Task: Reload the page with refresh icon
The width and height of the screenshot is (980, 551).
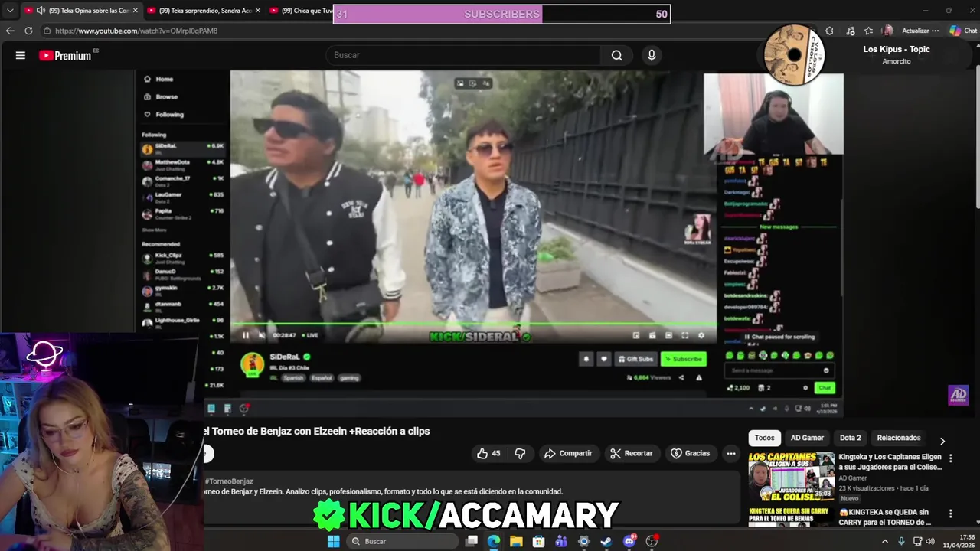Action: click(x=28, y=31)
